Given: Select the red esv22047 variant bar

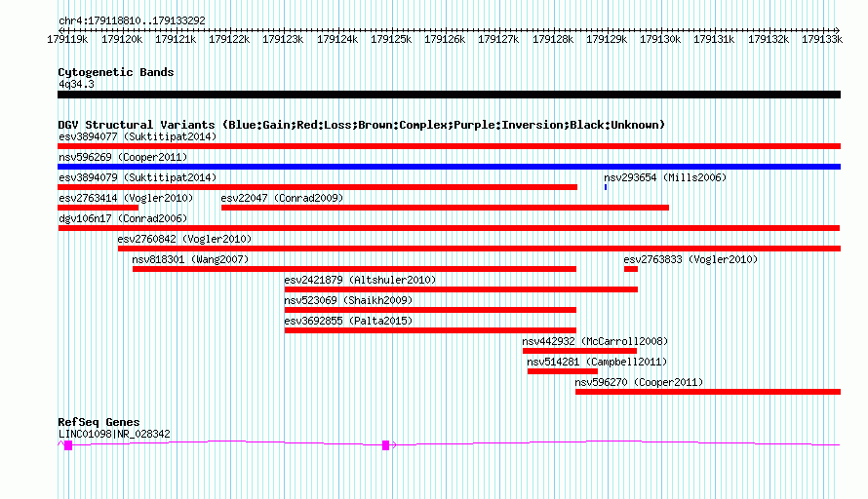Looking at the screenshot, I should (x=445, y=208).
